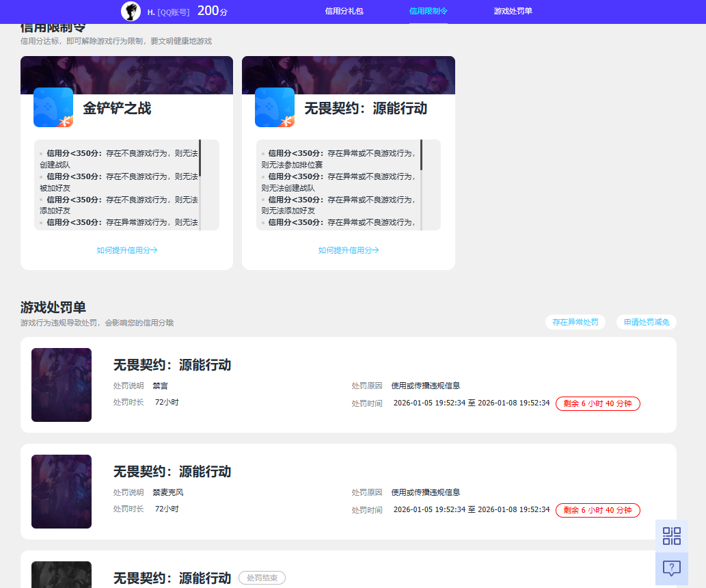The width and height of the screenshot is (706, 588).
Task: Open the QR code panel at bottom right
Action: point(672,536)
